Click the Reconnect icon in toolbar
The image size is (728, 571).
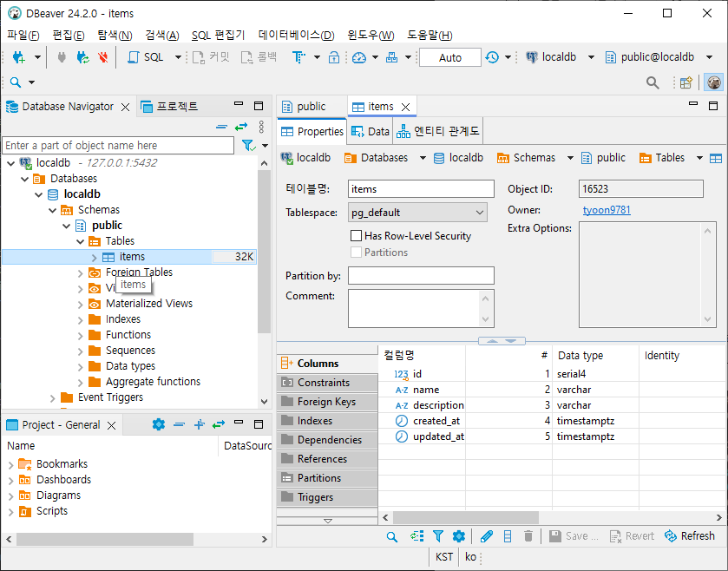pos(82,57)
